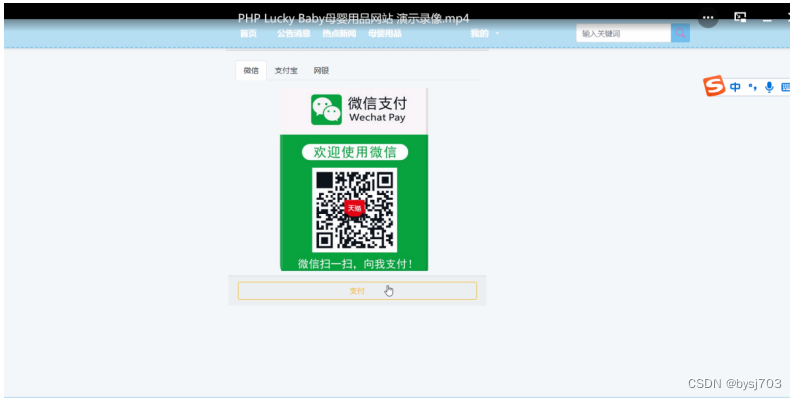Viewport: 797px width, 400px height.
Task: Click the 输入关键词 search input field
Action: (x=624, y=34)
